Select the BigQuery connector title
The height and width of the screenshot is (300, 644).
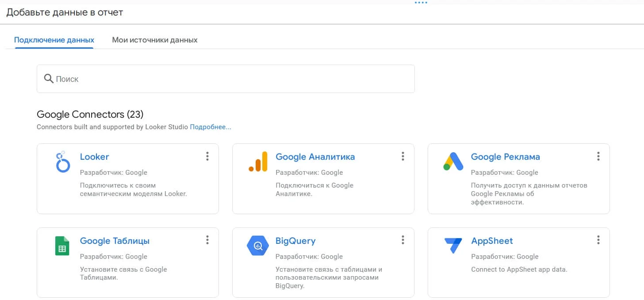pos(295,241)
